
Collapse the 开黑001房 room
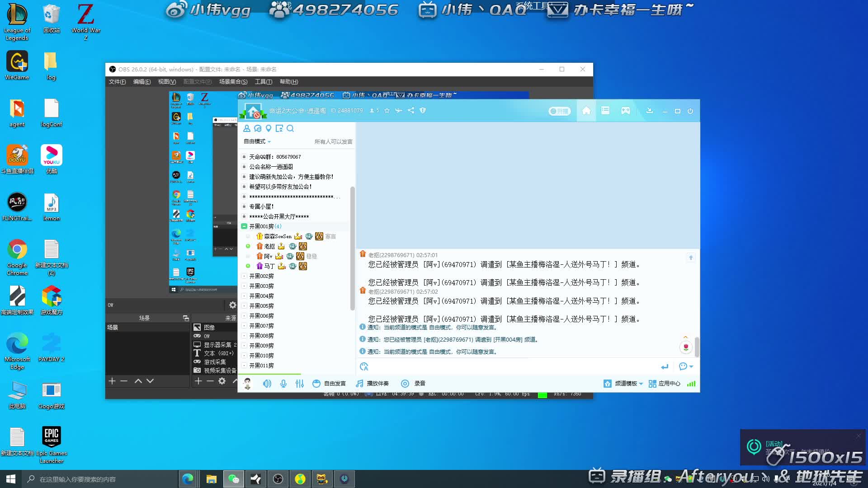(244, 226)
